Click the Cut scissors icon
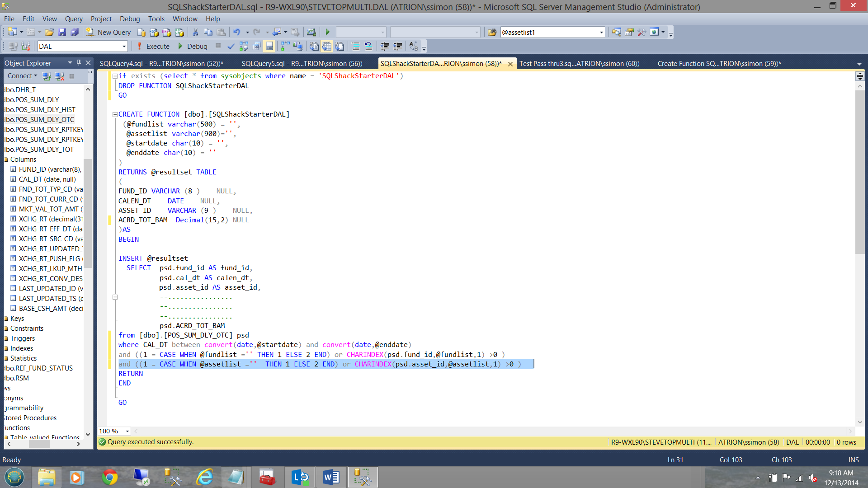The height and width of the screenshot is (488, 868). tap(195, 32)
